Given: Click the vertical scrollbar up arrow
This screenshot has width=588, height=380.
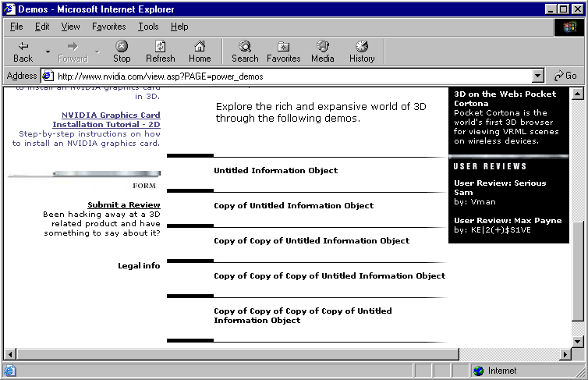Looking at the screenshot, I should (578, 94).
